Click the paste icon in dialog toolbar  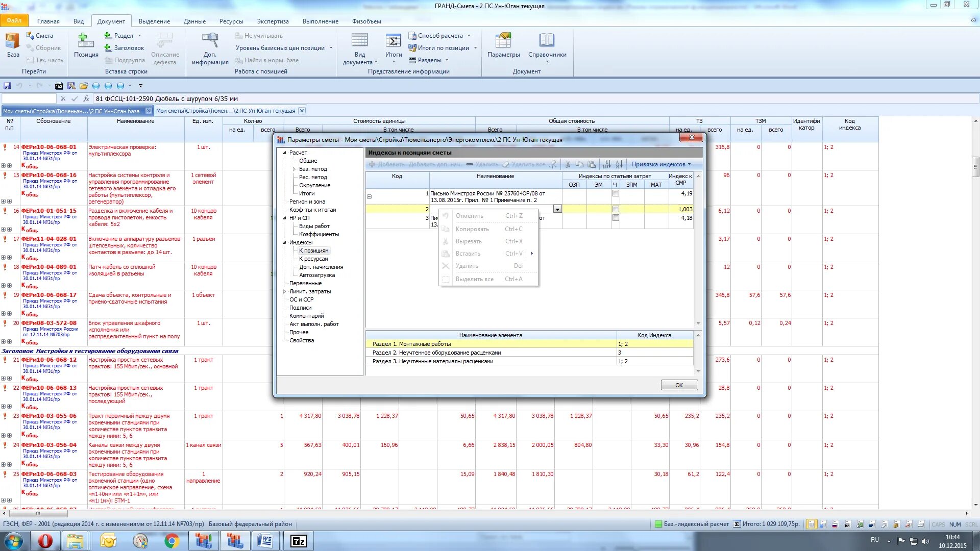pyautogui.click(x=592, y=164)
